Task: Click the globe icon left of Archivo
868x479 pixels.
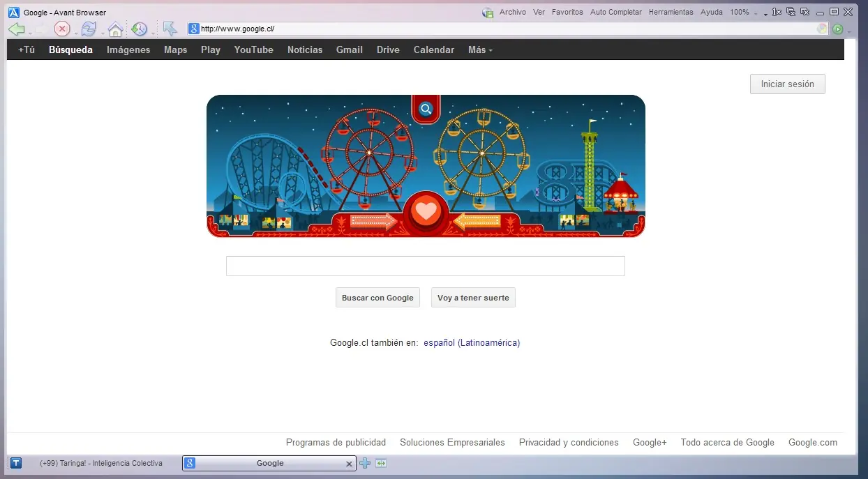Action: pos(488,13)
